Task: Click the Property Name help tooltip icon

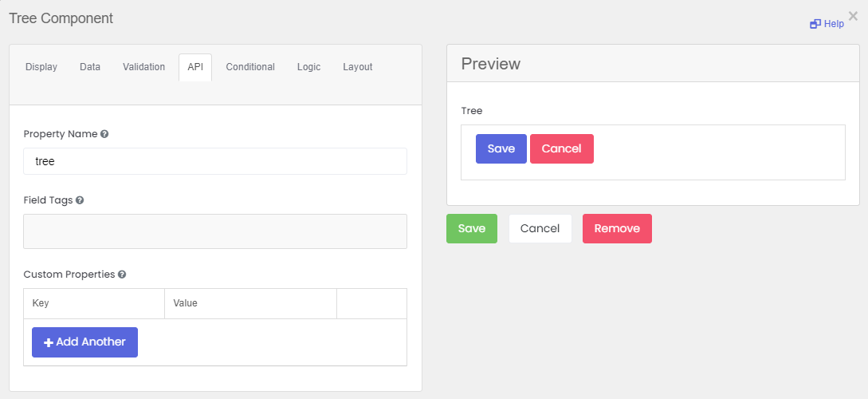Action: [x=104, y=134]
